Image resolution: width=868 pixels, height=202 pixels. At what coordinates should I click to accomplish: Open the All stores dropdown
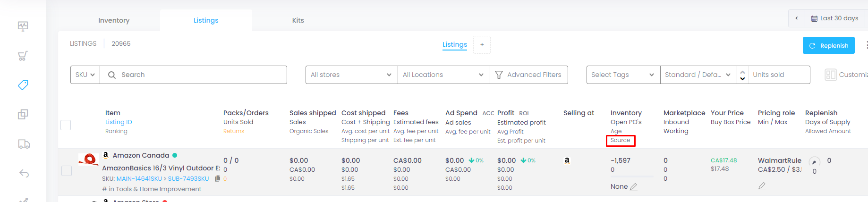[351, 75]
